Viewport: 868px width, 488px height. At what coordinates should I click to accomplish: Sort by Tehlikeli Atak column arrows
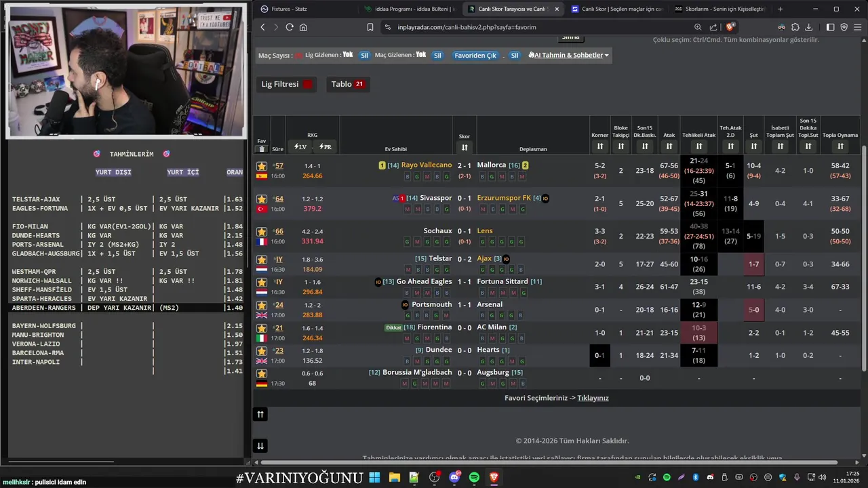698,146
